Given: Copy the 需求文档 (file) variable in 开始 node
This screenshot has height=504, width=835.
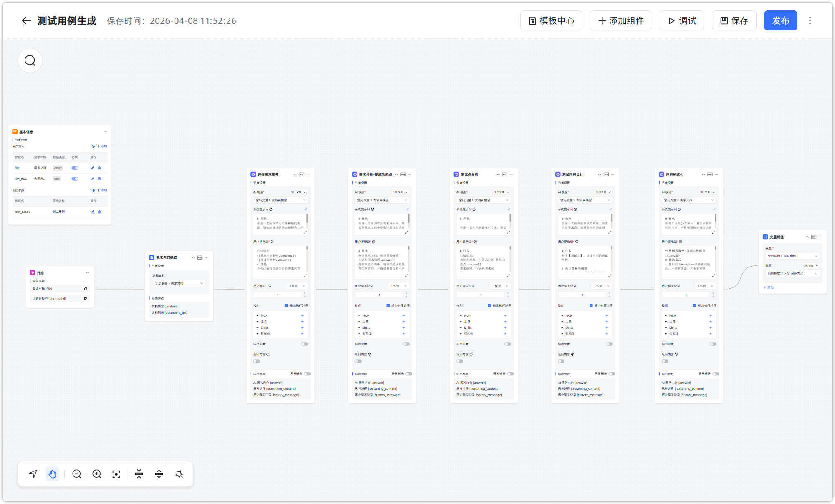Looking at the screenshot, I should point(86,289).
